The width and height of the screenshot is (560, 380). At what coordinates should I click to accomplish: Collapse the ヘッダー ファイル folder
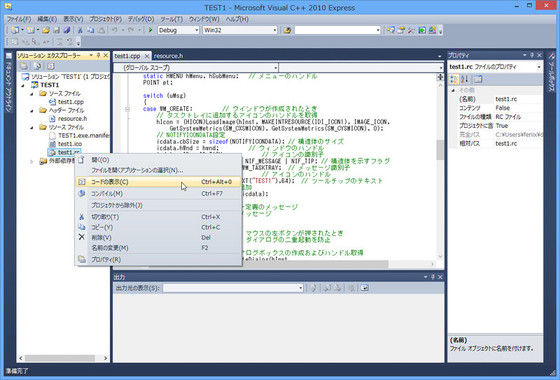coord(32,110)
